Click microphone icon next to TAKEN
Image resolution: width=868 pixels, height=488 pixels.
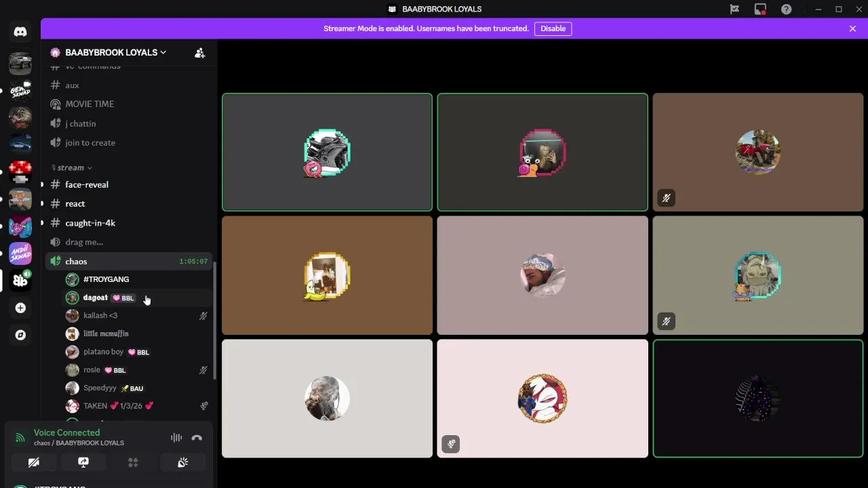point(203,406)
